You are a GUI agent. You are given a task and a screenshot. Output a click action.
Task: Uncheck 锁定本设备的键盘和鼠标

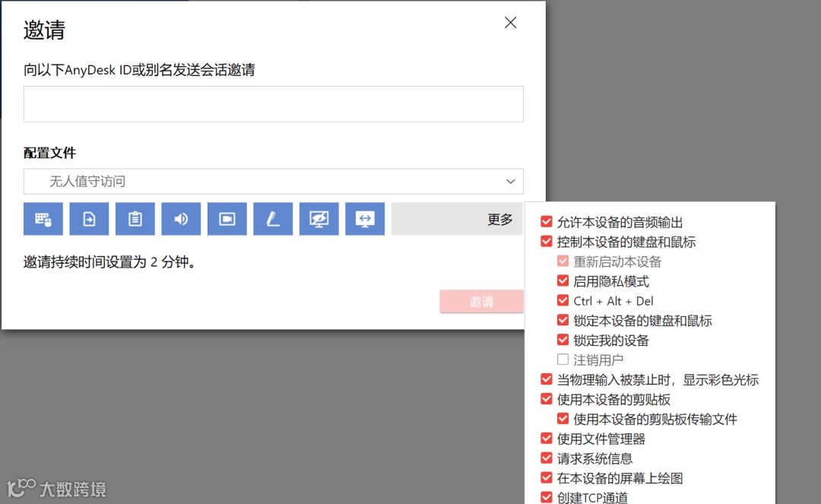563,320
